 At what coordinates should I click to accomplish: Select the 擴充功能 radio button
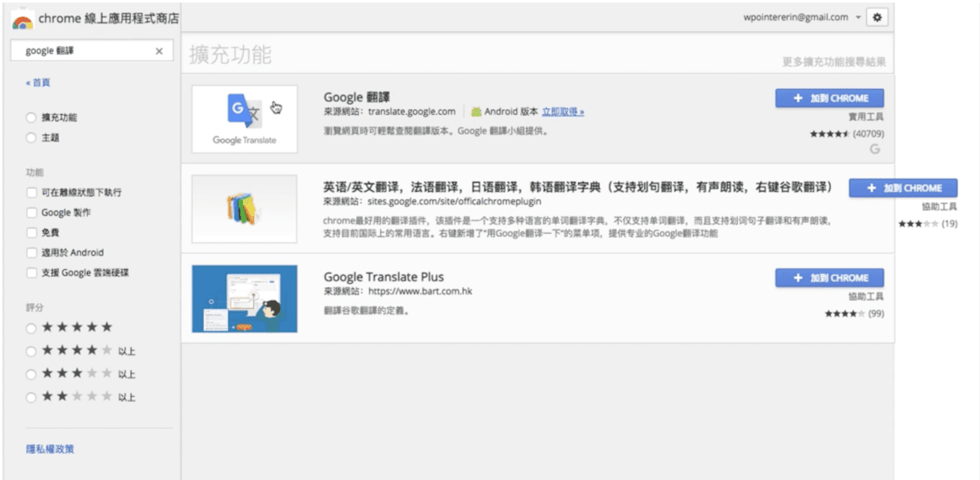[x=31, y=117]
